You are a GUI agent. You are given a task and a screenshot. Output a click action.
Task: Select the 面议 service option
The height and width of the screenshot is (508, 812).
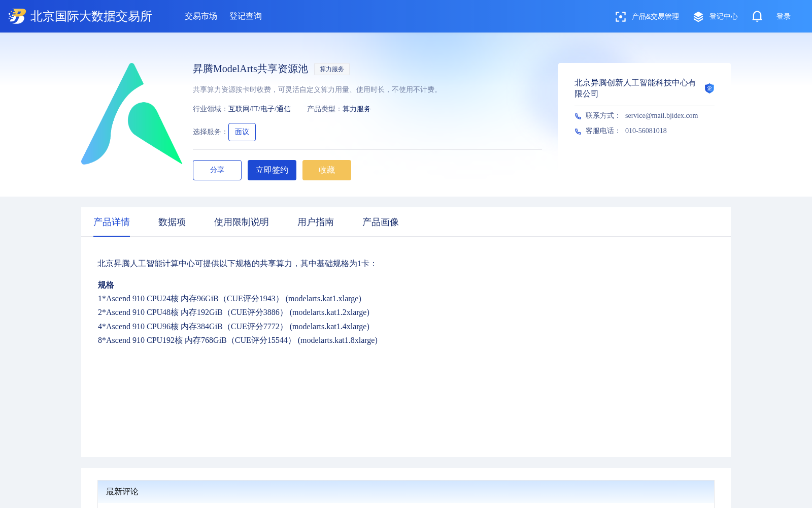[242, 132]
